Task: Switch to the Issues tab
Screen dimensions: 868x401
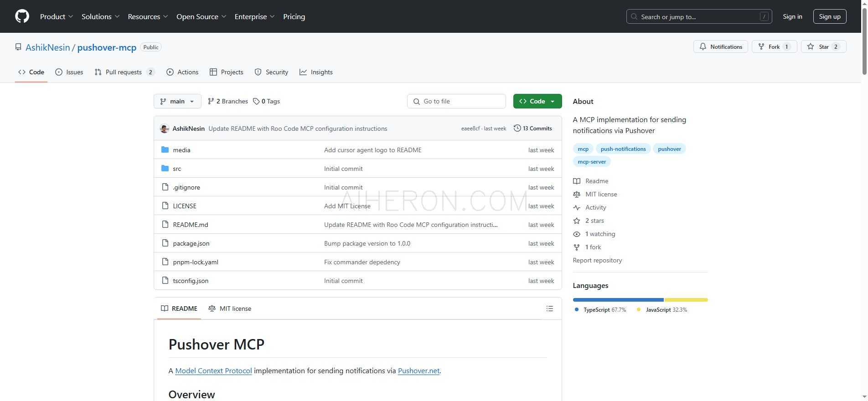Action: click(x=69, y=72)
